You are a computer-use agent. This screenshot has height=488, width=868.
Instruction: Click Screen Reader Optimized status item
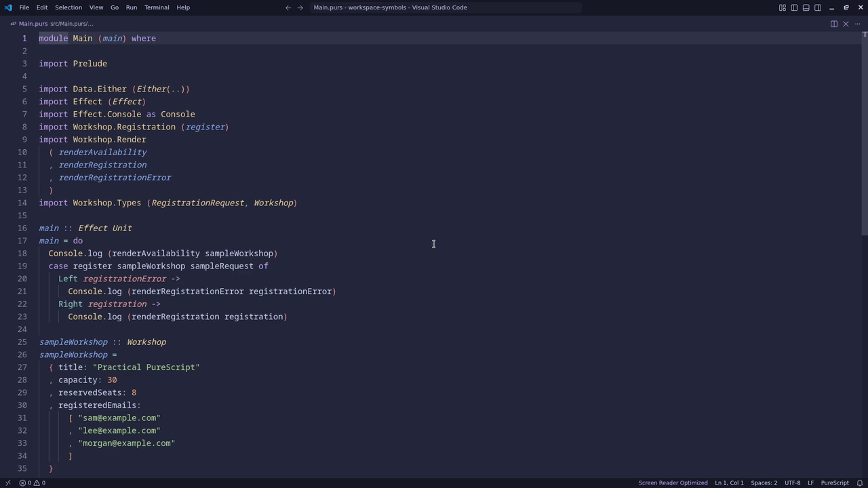tap(673, 483)
